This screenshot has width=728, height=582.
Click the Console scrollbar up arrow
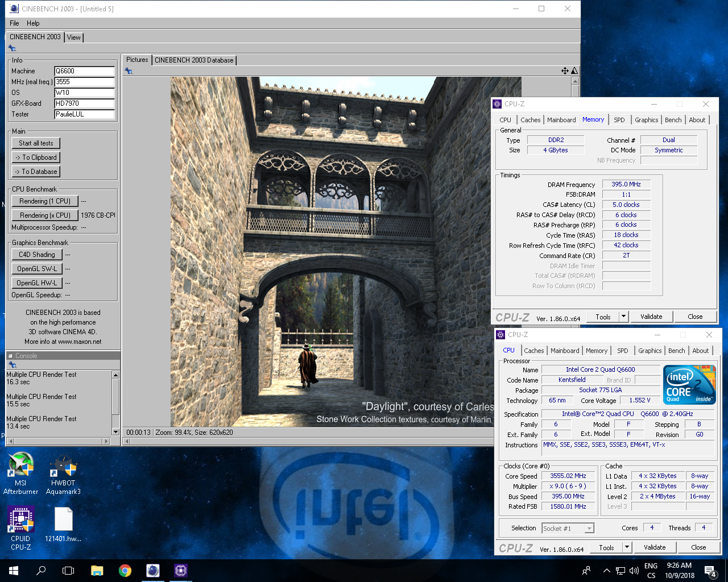click(x=116, y=375)
